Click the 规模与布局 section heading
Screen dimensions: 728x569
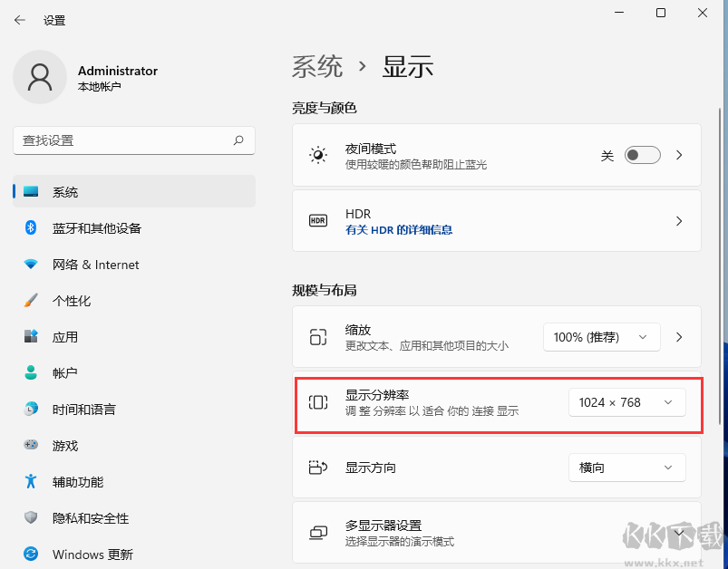tap(325, 290)
